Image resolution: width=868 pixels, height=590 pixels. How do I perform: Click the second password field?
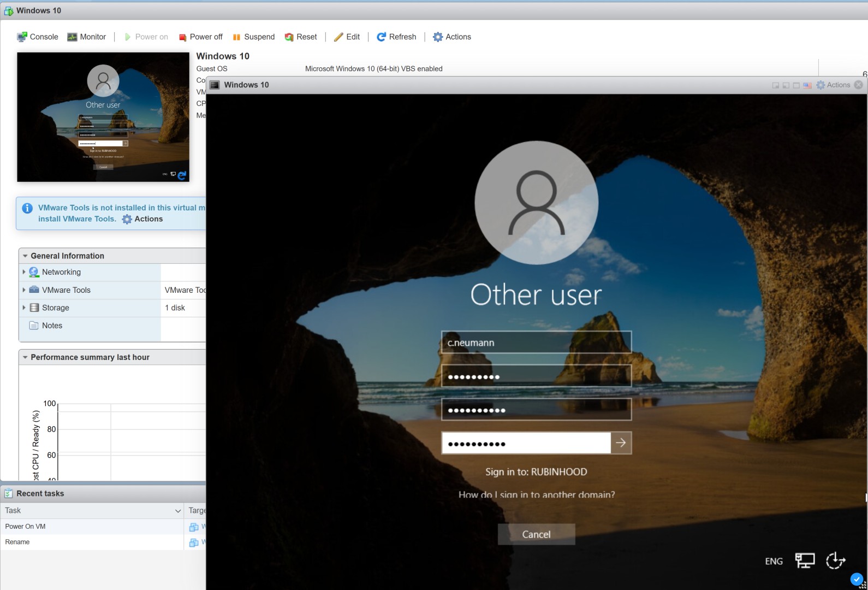pyautogui.click(x=536, y=410)
